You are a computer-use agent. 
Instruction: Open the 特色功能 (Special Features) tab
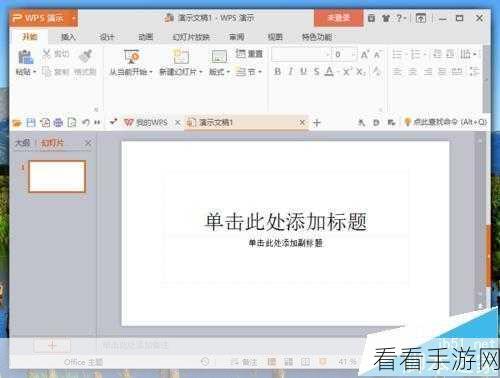(x=317, y=37)
